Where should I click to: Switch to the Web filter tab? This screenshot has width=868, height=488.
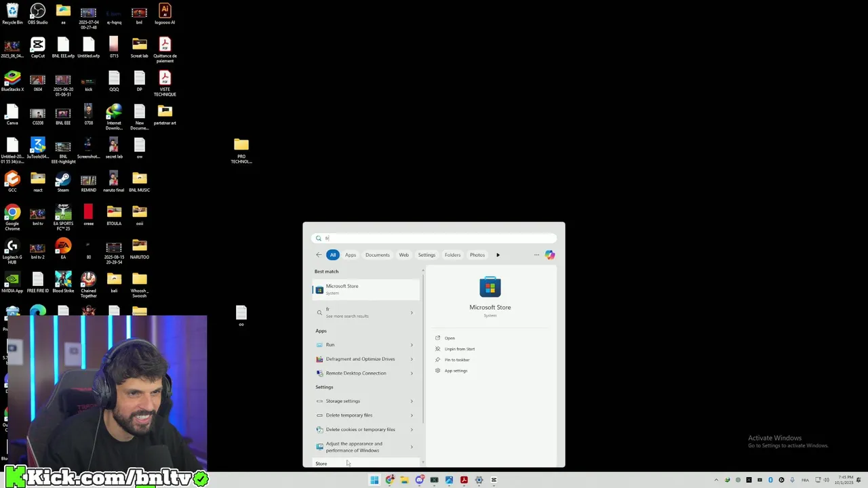[x=403, y=255]
